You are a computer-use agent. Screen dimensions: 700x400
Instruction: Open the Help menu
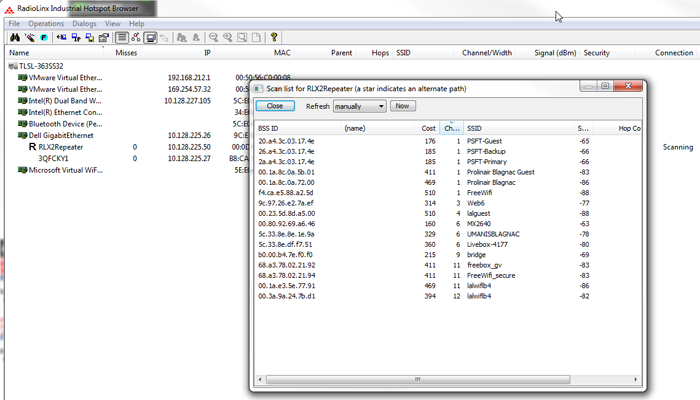point(137,24)
